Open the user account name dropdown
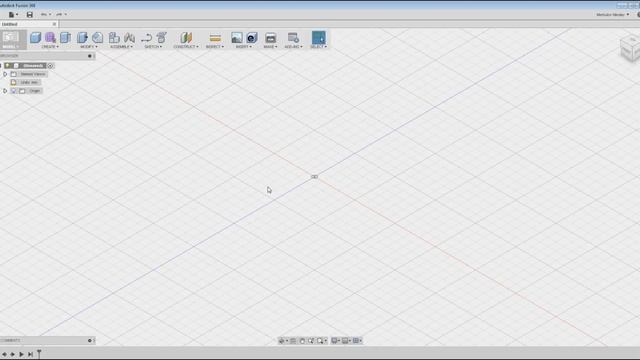Image resolution: width=640 pixels, height=360 pixels. [x=613, y=15]
